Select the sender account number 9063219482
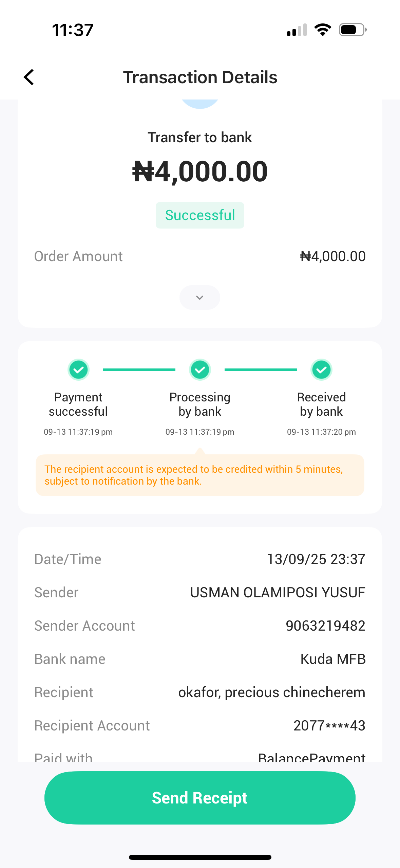The height and width of the screenshot is (868, 400). point(325,626)
